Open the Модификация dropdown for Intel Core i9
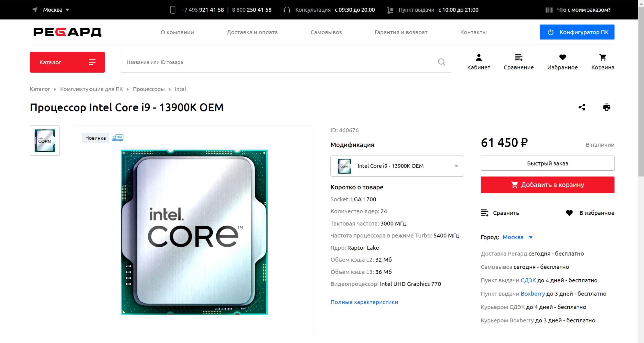The width and height of the screenshot is (644, 343). click(397, 166)
